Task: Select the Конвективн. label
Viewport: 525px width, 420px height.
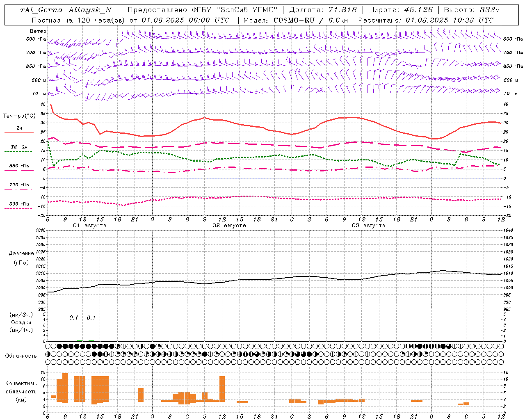Action: [21, 383]
